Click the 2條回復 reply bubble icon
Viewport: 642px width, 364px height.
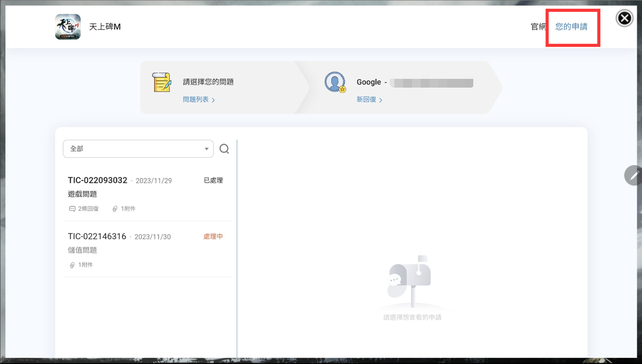(72, 209)
